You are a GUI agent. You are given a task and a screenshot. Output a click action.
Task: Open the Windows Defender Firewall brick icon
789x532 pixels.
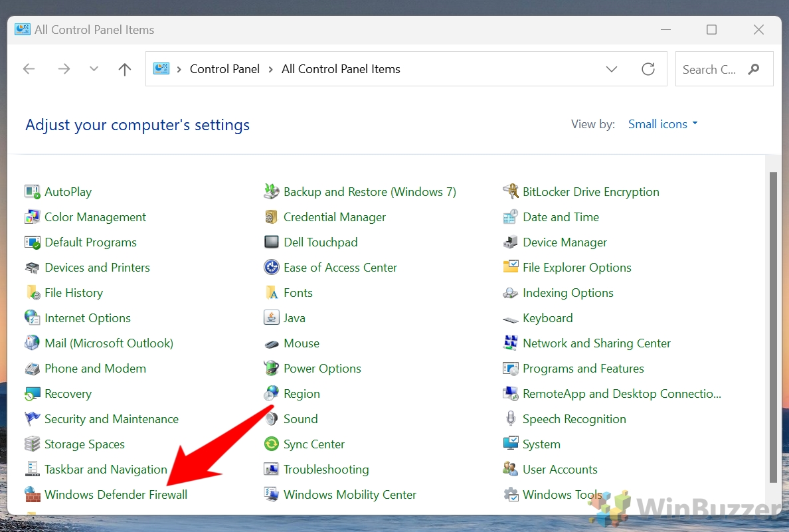32,494
